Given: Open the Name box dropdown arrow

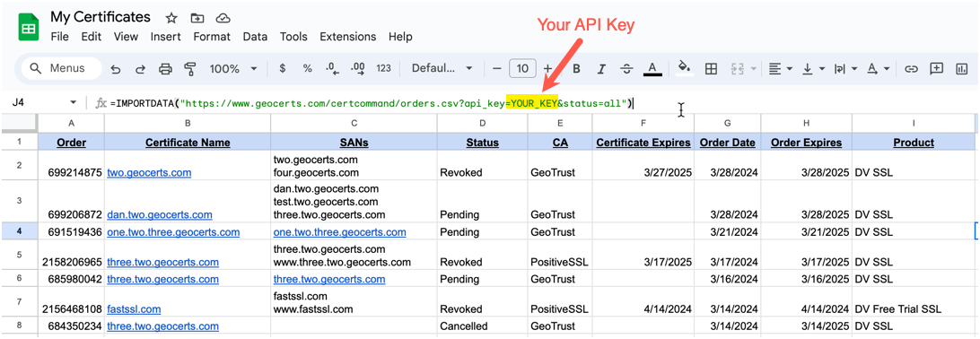Looking at the screenshot, I should 73,102.
